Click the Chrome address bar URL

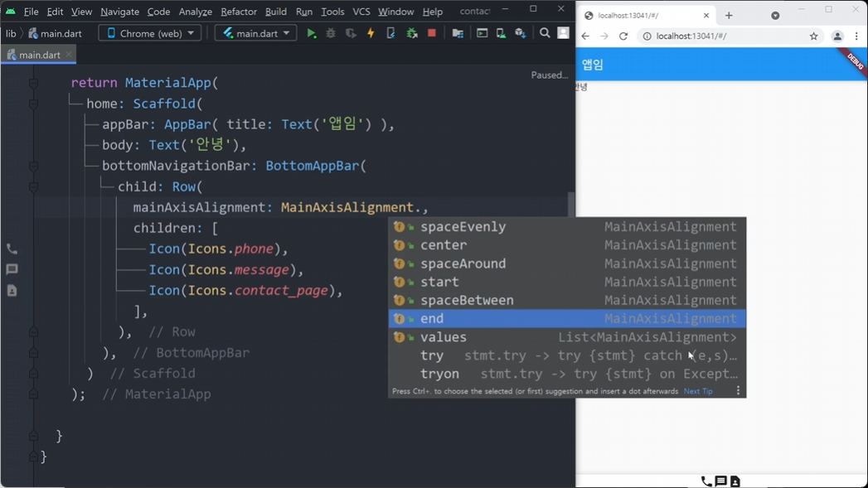click(691, 36)
